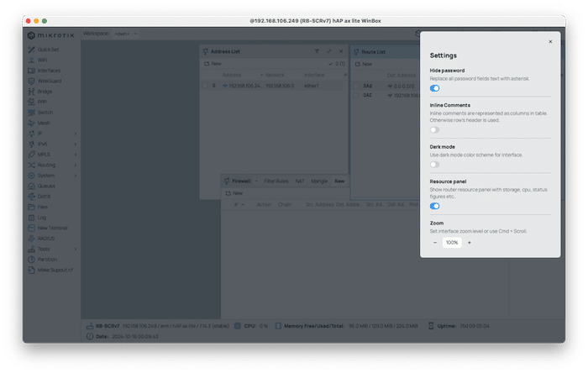588x373 pixels.
Task: Click the 100% zoom level field
Action: pos(452,243)
